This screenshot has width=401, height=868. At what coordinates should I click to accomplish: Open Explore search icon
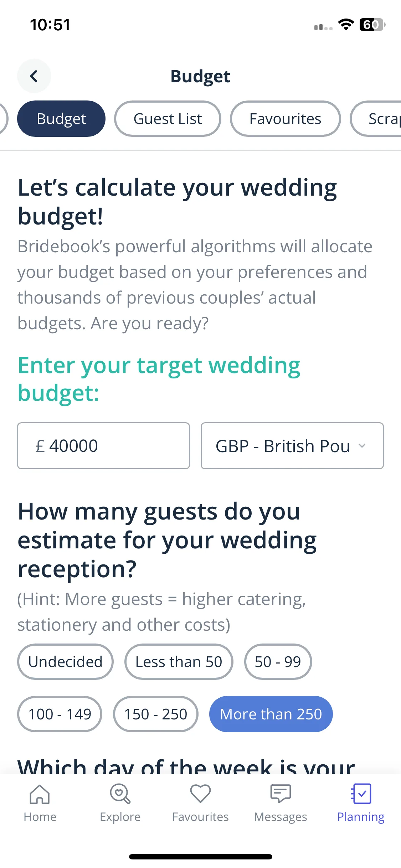click(120, 794)
